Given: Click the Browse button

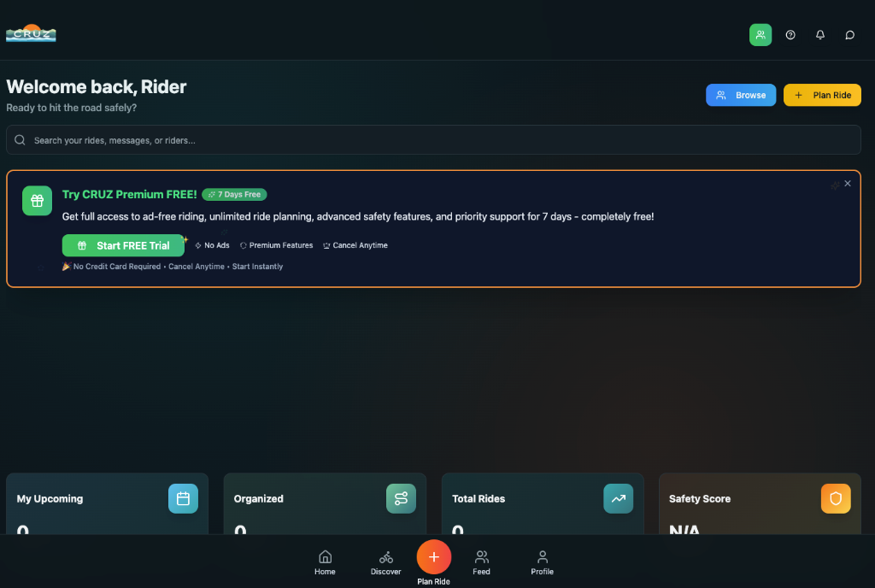Looking at the screenshot, I should coord(741,95).
